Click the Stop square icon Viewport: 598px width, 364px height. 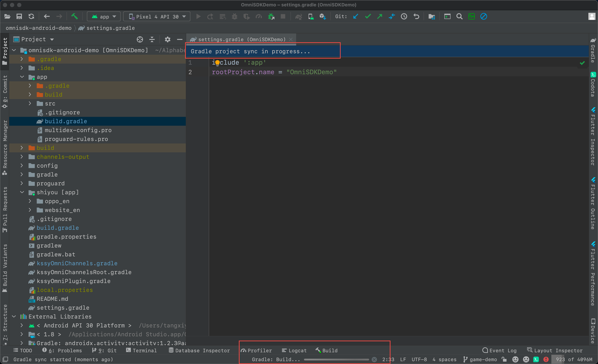tap(283, 16)
